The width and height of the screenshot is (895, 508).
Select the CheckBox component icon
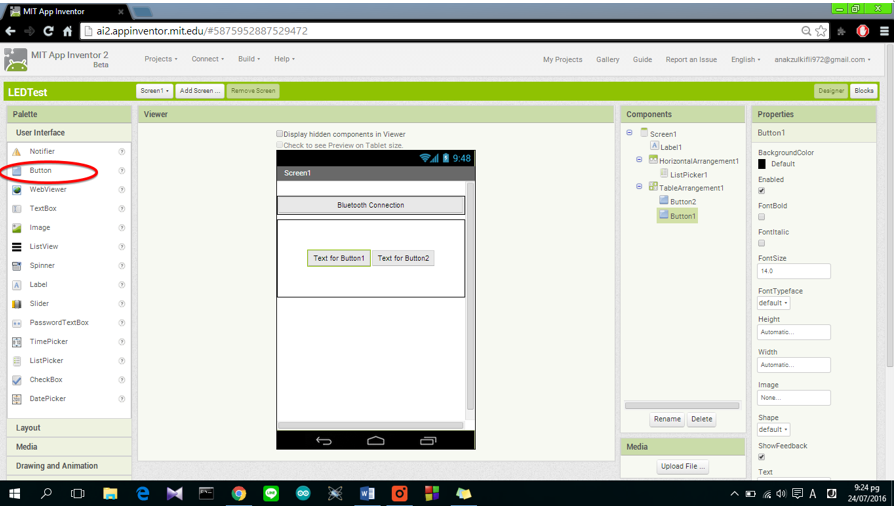[x=17, y=380]
